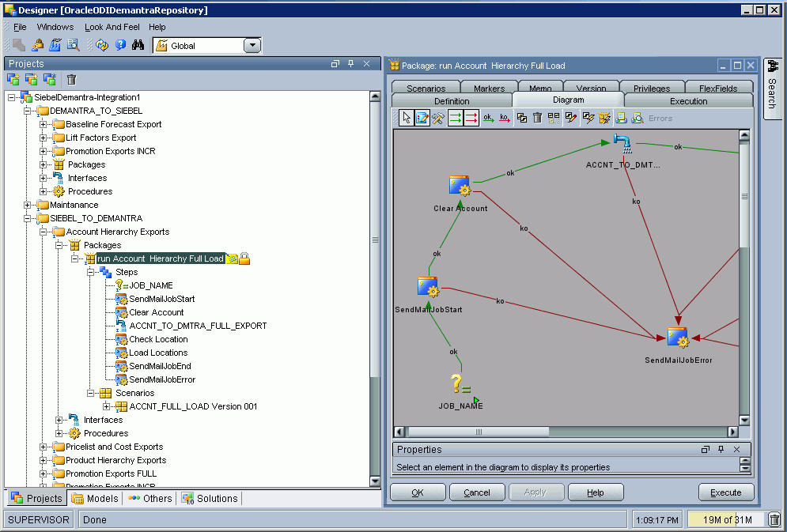Collapse the Steps node
The width and height of the screenshot is (787, 532).
click(x=91, y=272)
